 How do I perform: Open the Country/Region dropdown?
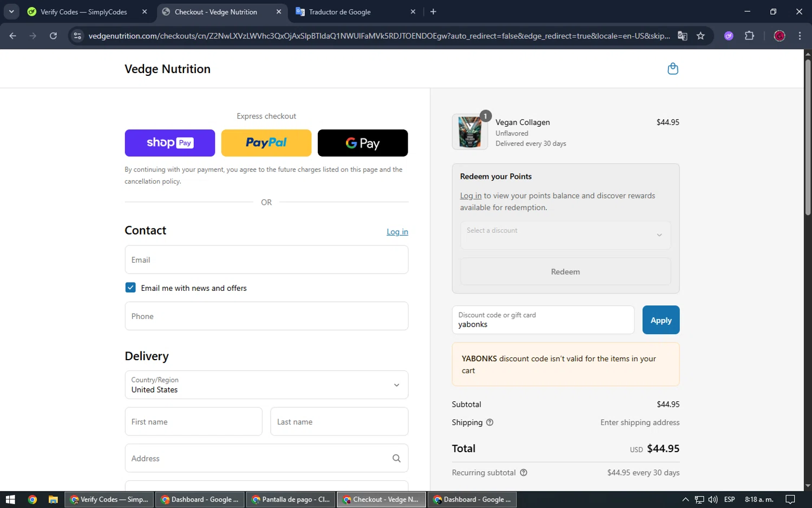point(266,385)
